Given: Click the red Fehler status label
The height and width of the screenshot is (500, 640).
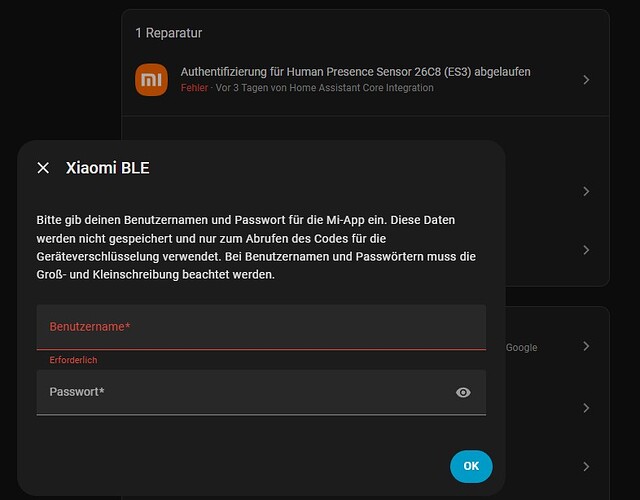Looking at the screenshot, I should pos(194,88).
